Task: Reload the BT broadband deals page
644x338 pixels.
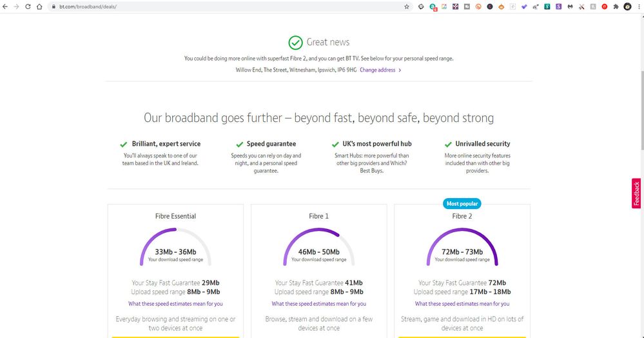Action: point(28,6)
